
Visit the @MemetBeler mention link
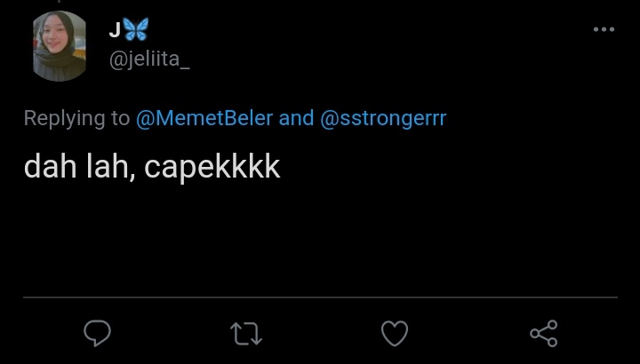pyautogui.click(x=204, y=118)
